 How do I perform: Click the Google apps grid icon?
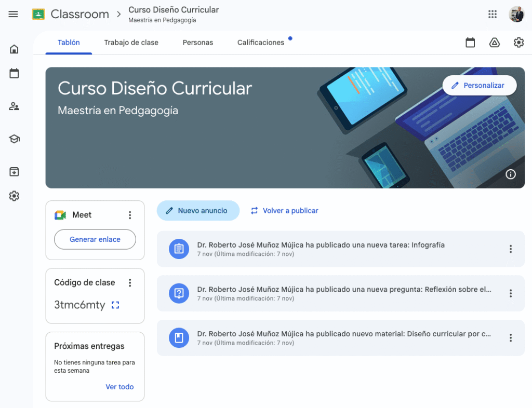(493, 14)
